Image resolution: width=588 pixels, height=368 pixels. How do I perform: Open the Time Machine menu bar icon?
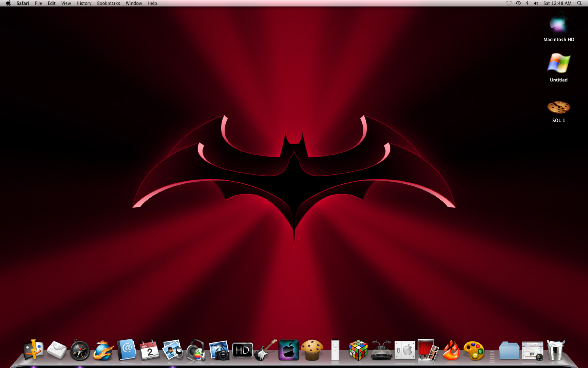[518, 3]
